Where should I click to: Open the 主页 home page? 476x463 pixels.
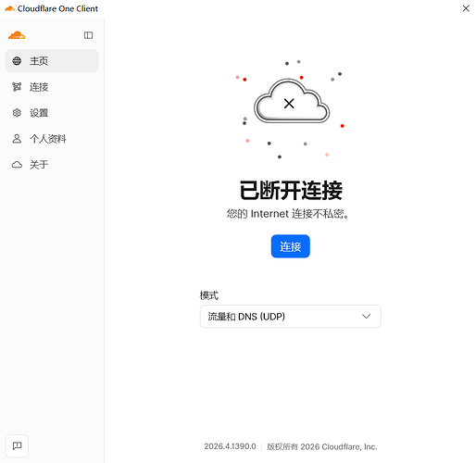(52, 61)
